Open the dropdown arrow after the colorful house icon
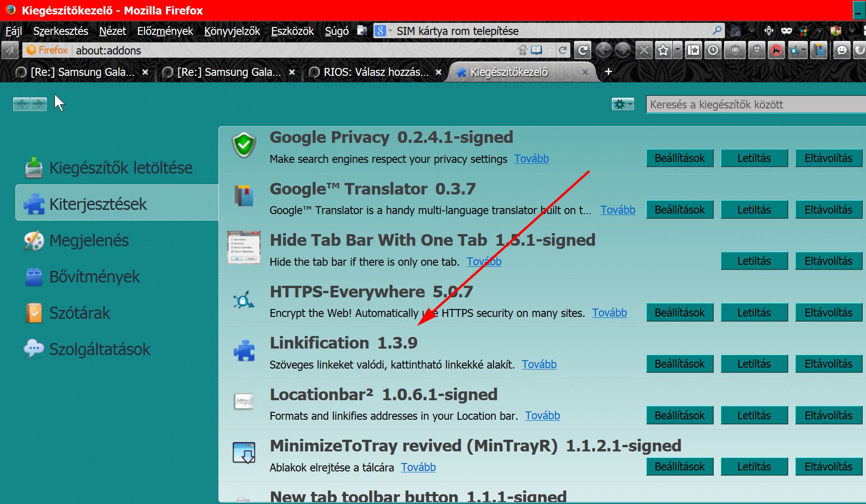Screen dimensions: 866x504 [x=819, y=31]
